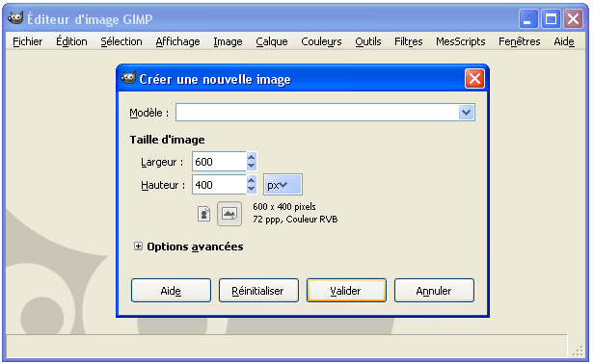
Task: Decrease Largeur value with down arrow
Action: (251, 167)
